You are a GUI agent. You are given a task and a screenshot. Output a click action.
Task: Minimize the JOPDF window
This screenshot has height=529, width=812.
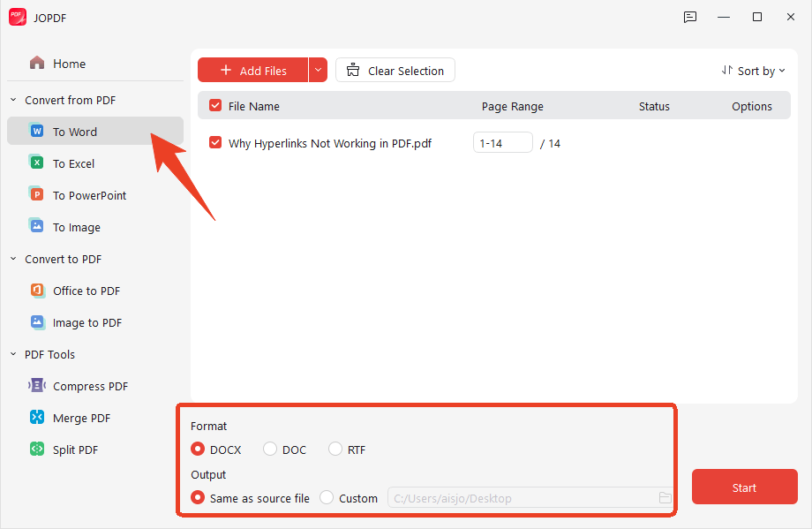724,17
